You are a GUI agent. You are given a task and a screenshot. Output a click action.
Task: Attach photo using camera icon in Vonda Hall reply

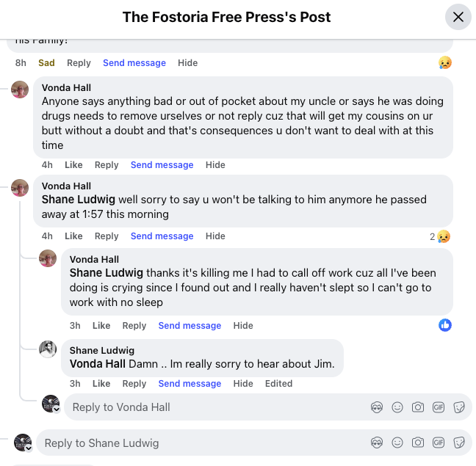[418, 407]
